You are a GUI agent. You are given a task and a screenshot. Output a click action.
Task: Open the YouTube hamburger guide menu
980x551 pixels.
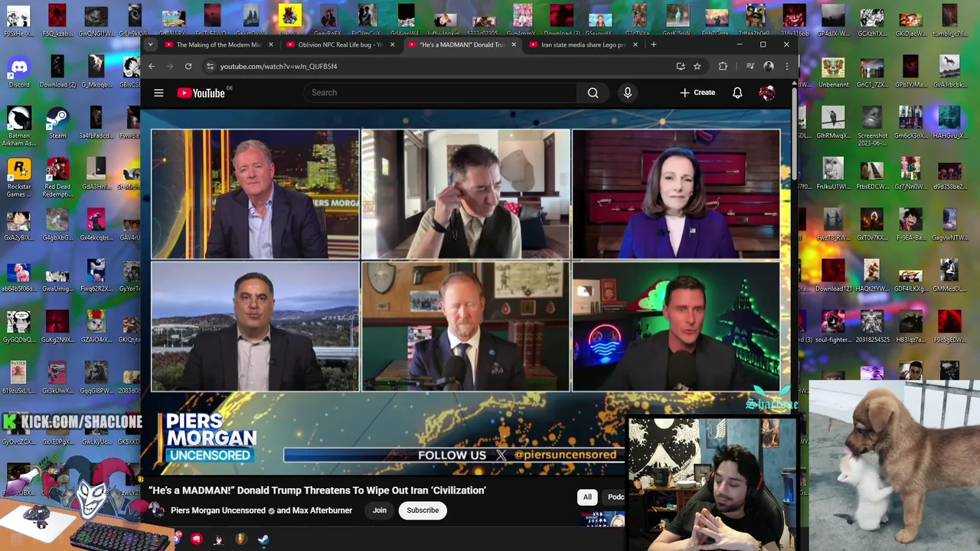coord(158,93)
